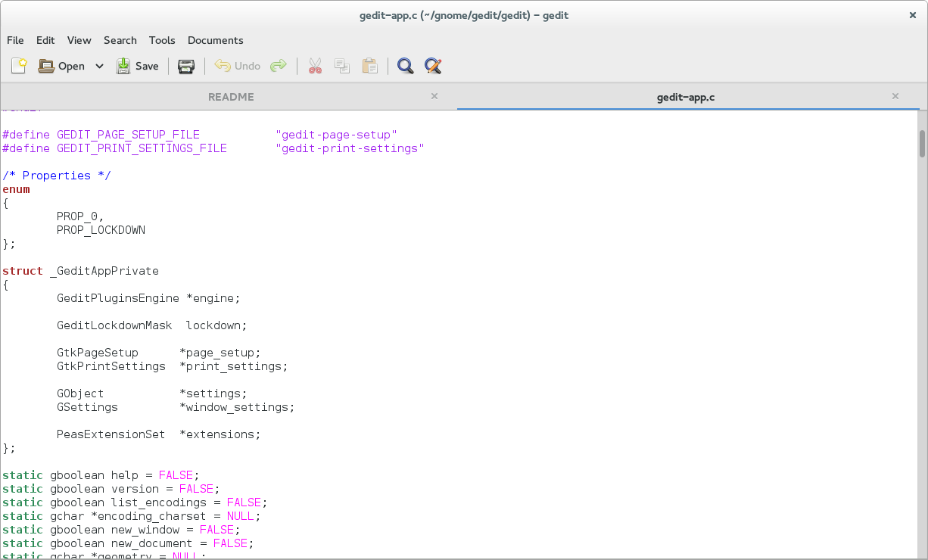Click the "gedit-page-setup" string
The image size is (928, 560).
[336, 135]
